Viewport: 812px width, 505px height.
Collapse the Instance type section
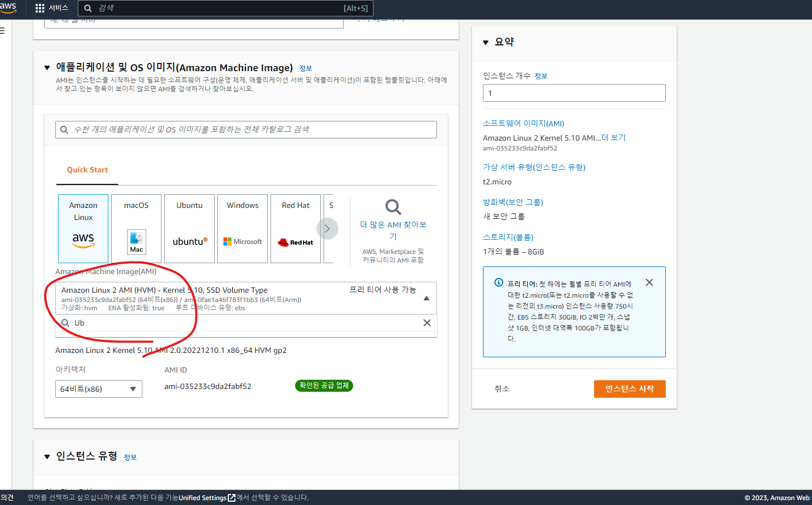[47, 457]
